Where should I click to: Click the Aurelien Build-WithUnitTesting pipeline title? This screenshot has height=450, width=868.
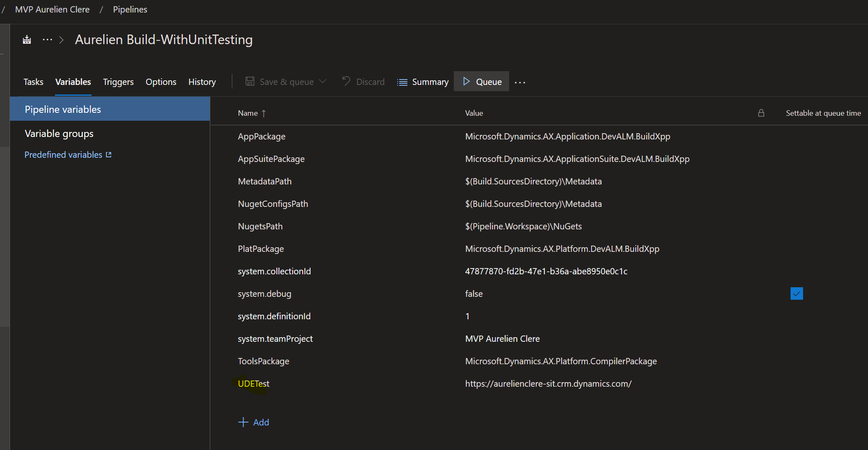click(164, 40)
